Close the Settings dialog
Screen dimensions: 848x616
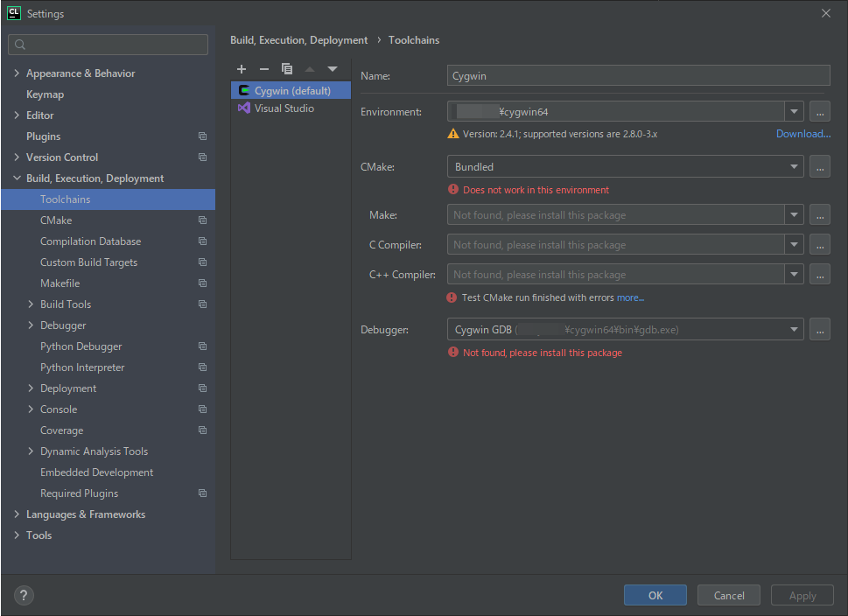coord(826,13)
